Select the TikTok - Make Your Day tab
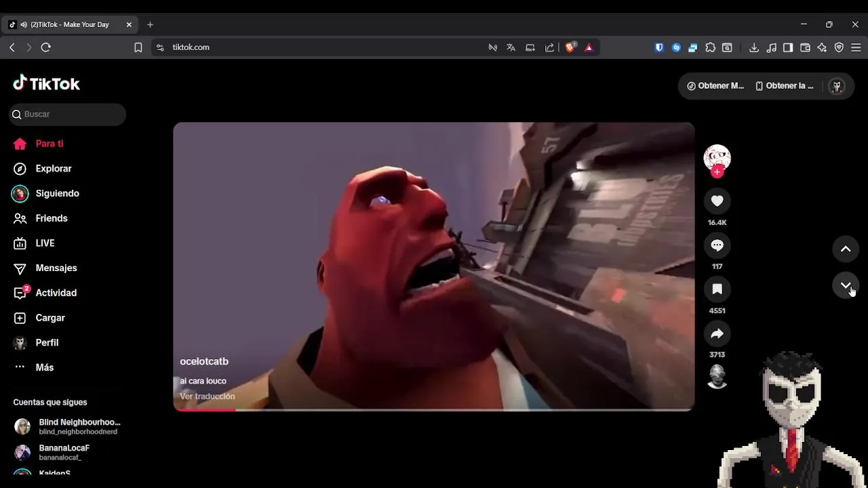Image resolution: width=868 pixels, height=488 pixels. (70, 24)
